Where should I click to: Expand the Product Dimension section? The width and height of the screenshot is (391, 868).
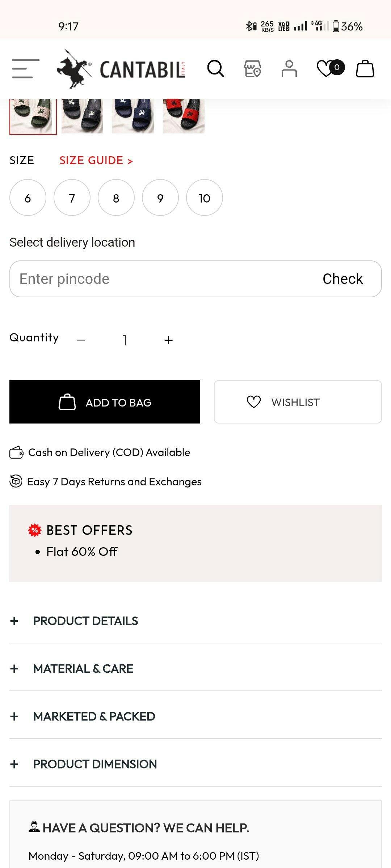click(x=95, y=764)
